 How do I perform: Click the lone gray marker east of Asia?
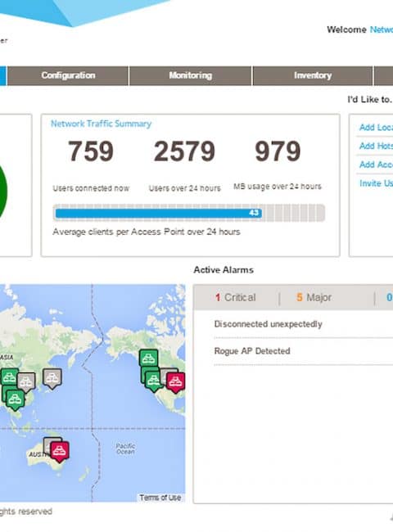52,378
